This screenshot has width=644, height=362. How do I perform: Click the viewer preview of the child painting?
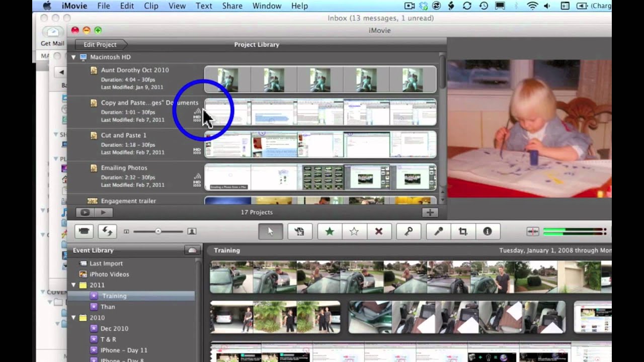529,129
